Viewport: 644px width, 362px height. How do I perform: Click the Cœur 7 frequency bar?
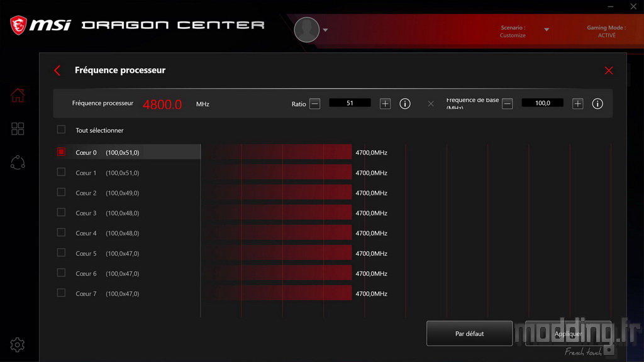(278, 293)
